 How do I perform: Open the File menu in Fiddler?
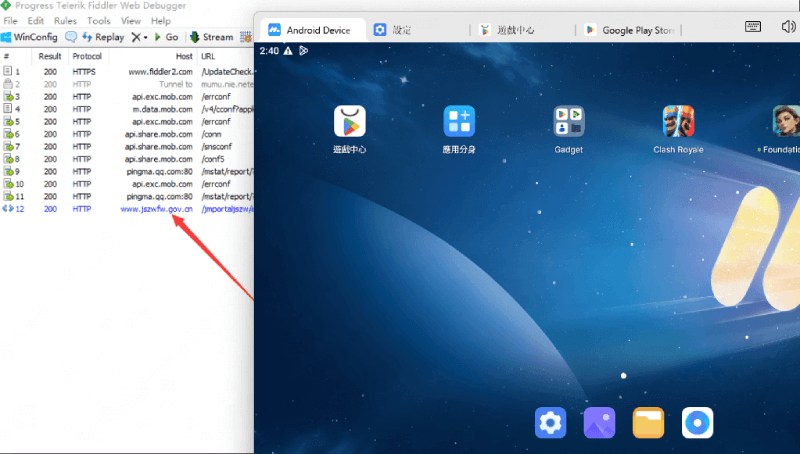(x=11, y=21)
